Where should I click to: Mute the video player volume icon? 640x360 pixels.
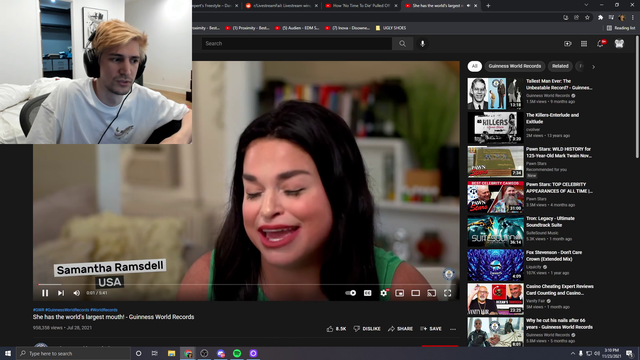76,293
